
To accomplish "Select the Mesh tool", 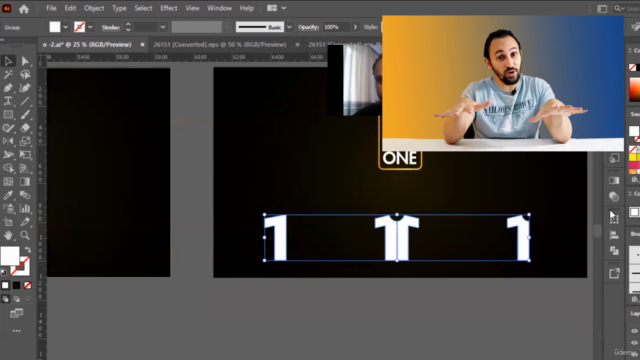I will 8,182.
